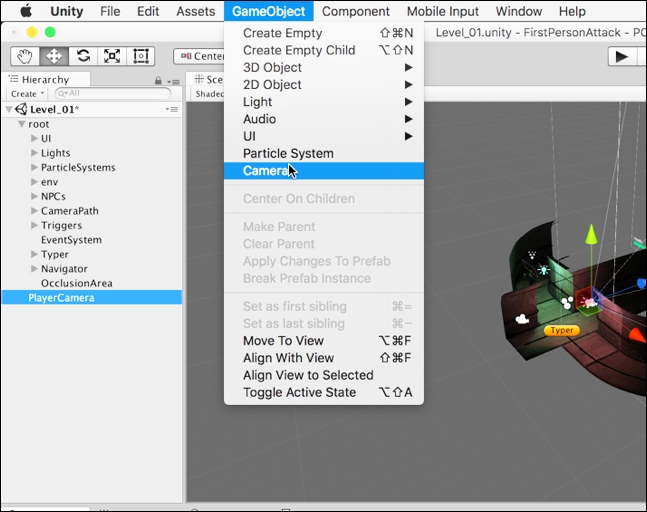
Task: Switch to the Hierarchy tab
Action: click(x=45, y=80)
